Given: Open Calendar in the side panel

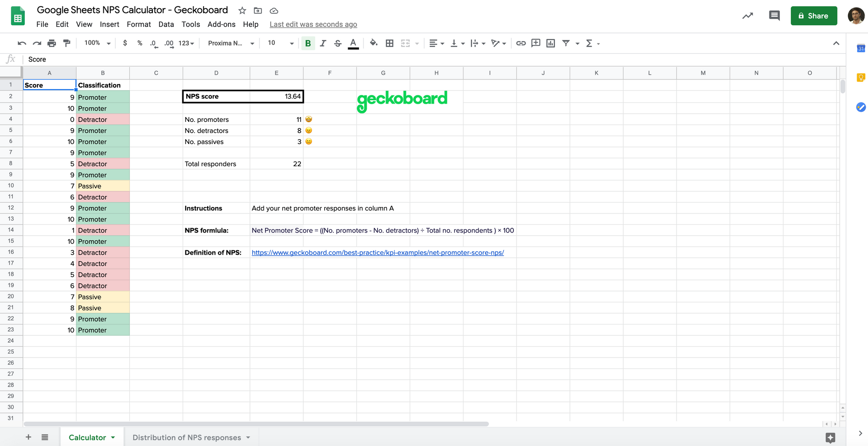Looking at the screenshot, I should coord(861,48).
